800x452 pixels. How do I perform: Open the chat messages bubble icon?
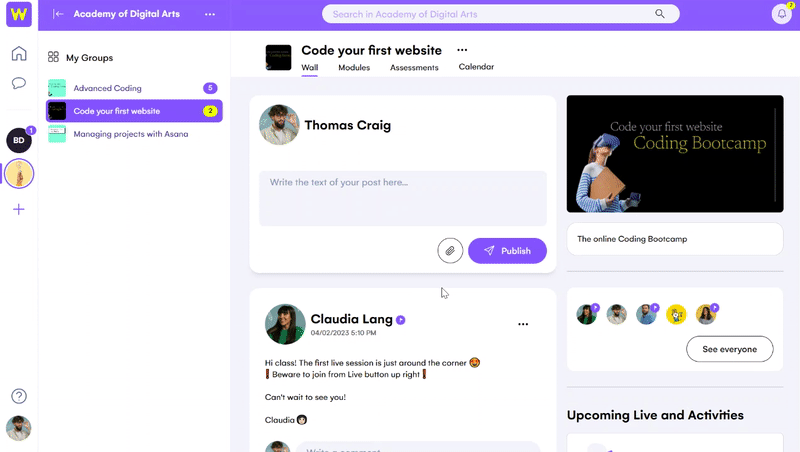(x=19, y=83)
